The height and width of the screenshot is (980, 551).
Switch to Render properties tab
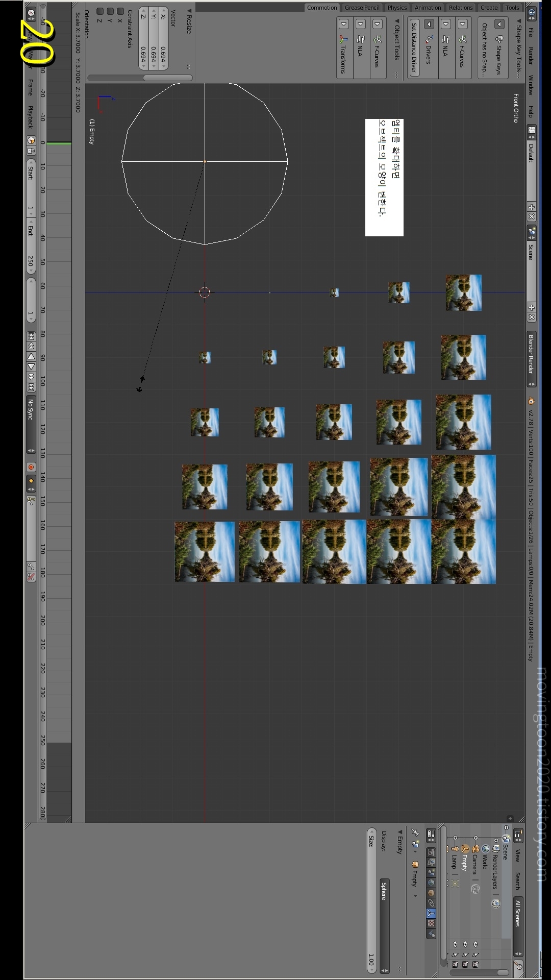click(431, 852)
